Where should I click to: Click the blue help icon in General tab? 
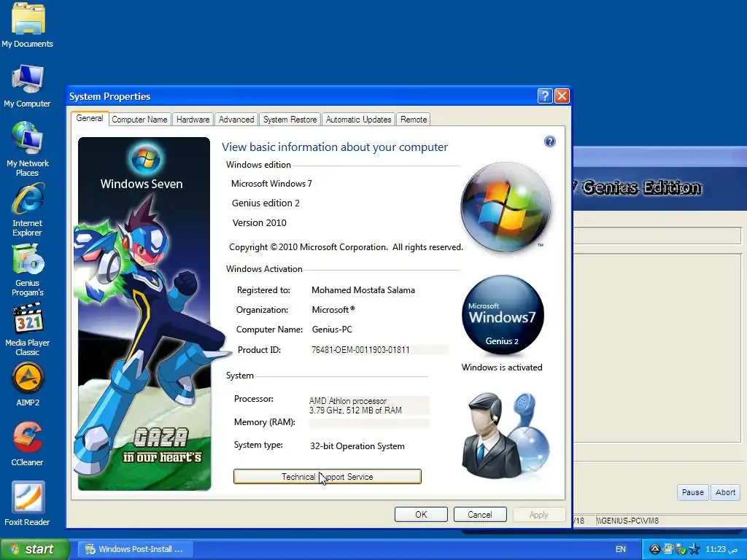click(x=550, y=141)
